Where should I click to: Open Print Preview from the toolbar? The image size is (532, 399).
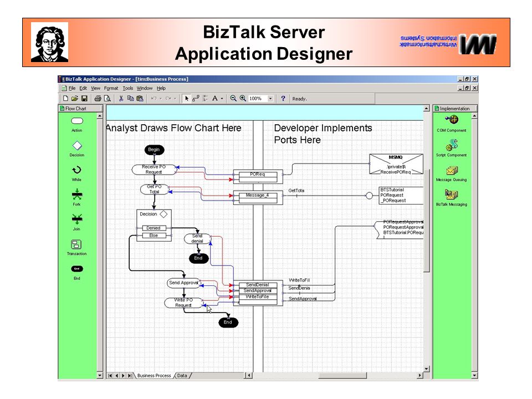pyautogui.click(x=108, y=99)
